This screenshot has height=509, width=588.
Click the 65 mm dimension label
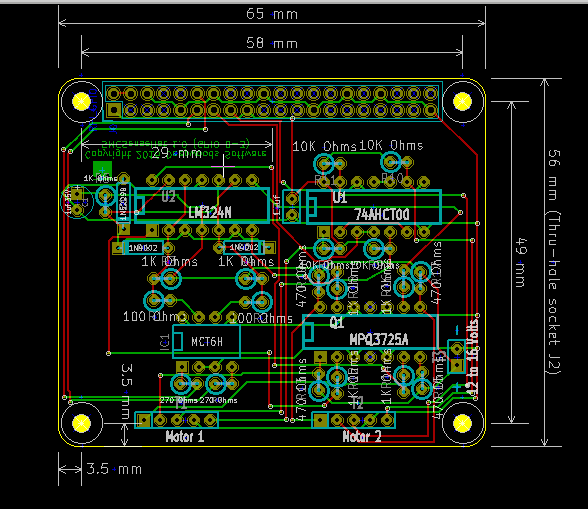(x=272, y=14)
